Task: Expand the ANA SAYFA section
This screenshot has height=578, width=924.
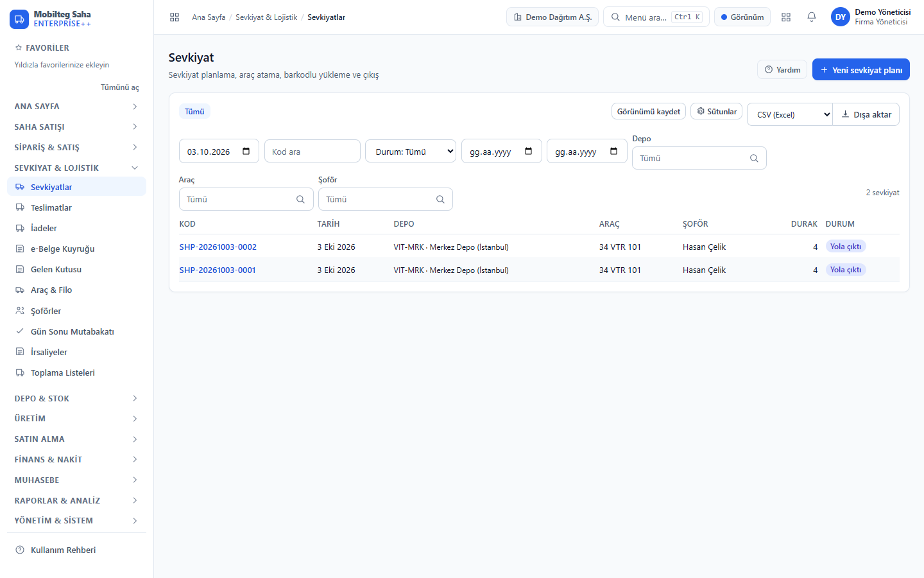Action: coord(76,106)
